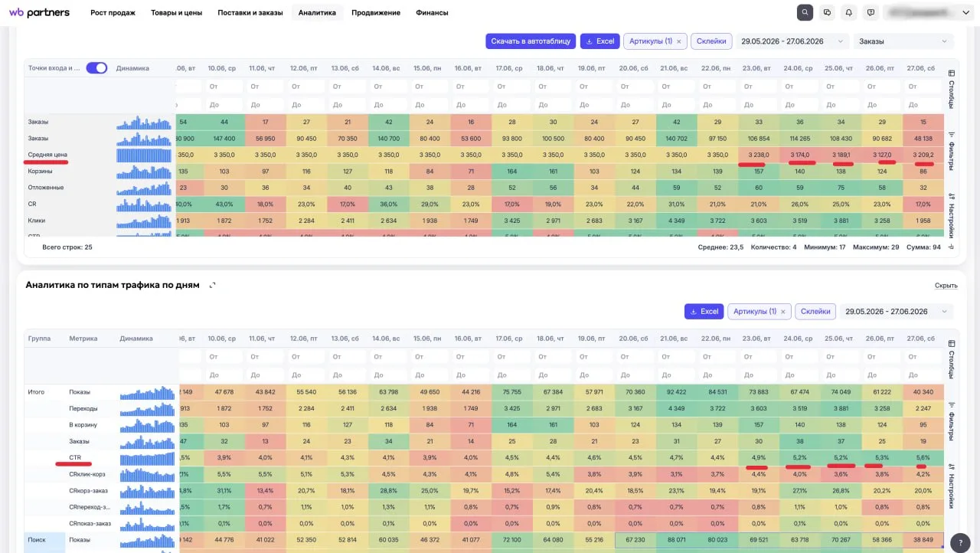Clear the Артикулы (1) chip in lower toolbar
Viewport: 980px width, 553px height.
tap(783, 312)
